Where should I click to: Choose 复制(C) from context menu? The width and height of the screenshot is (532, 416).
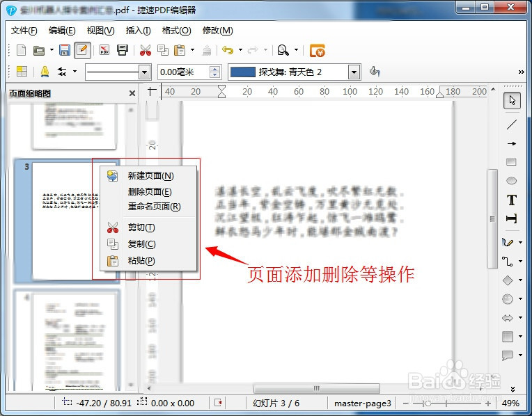pyautogui.click(x=148, y=243)
